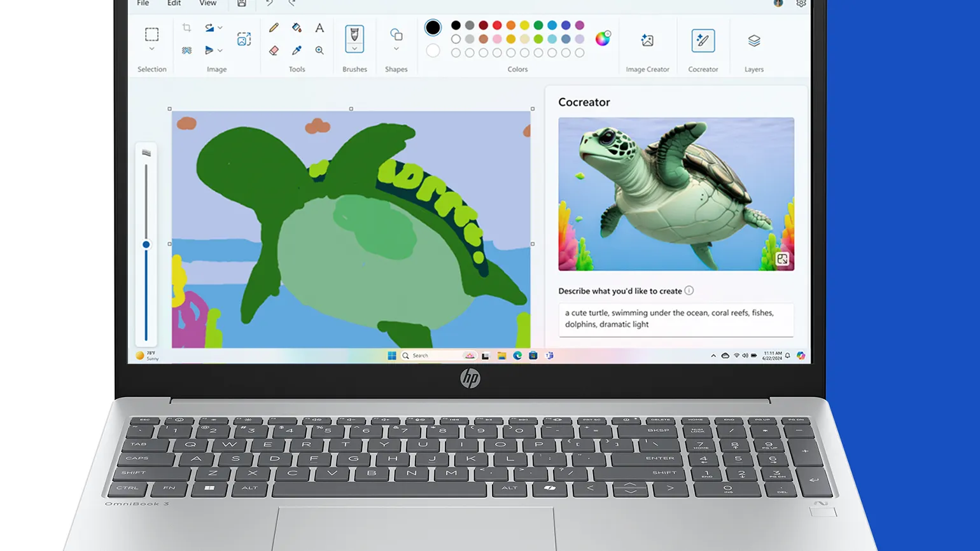Expand the Brushes type dropdown chevron
Viewport: 980px width, 551px height.
coord(354,49)
